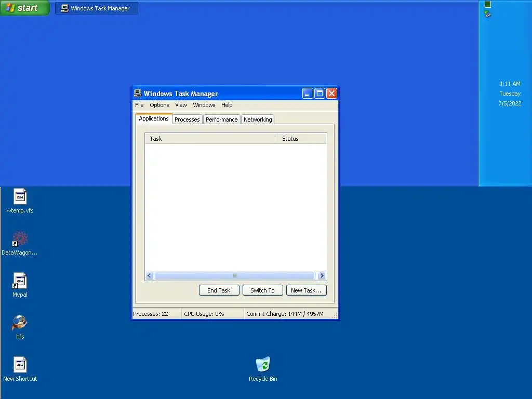
Task: Minimize the Task Manager window
Action: click(308, 94)
